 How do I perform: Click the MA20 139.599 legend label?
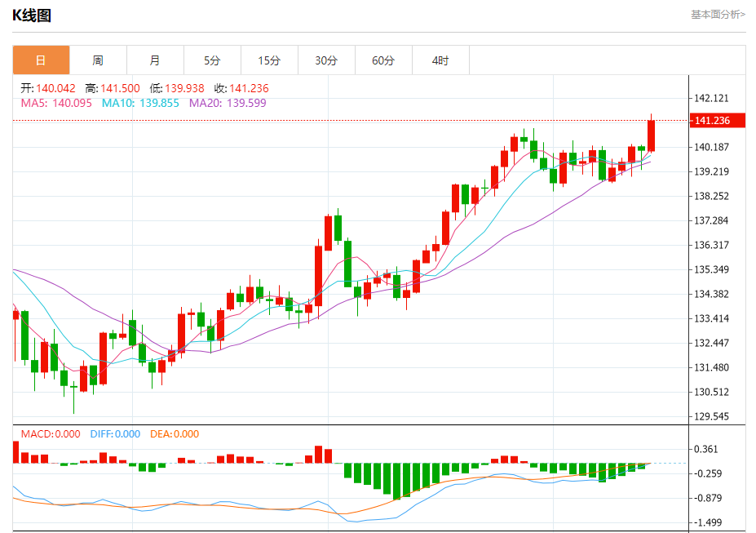tap(228, 103)
